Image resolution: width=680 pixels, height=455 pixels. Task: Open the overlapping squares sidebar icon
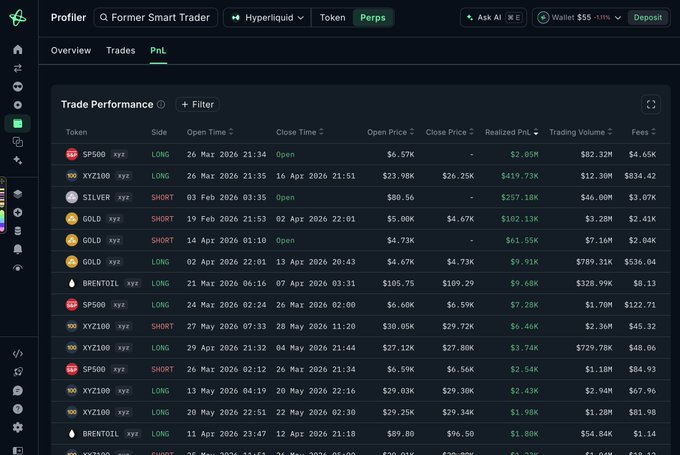[18, 142]
